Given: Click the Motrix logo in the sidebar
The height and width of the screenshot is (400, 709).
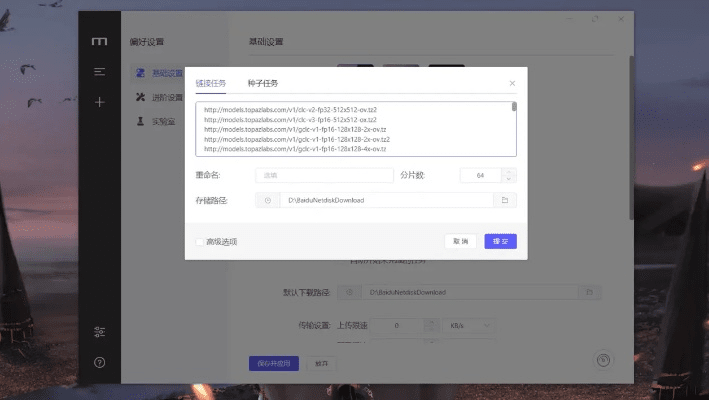Looking at the screenshot, I should pyautogui.click(x=99, y=42).
